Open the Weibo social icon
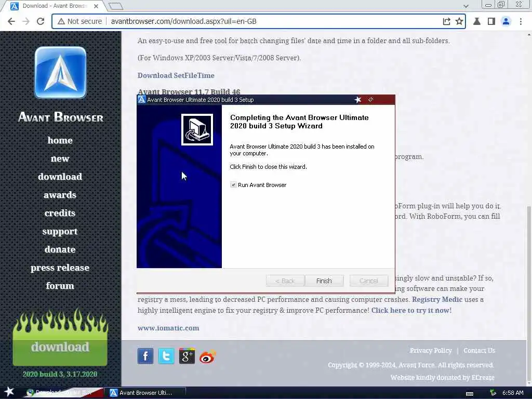Viewport: 532px width, 399px height. pyautogui.click(x=208, y=357)
